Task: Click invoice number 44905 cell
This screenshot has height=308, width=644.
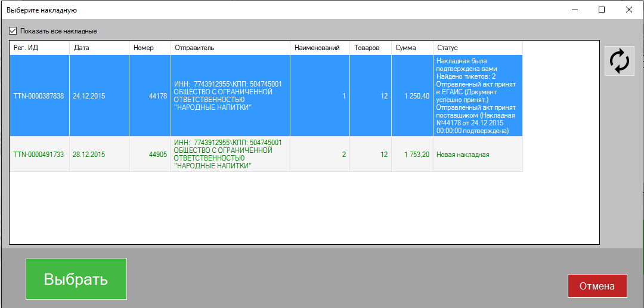Action: (150, 154)
